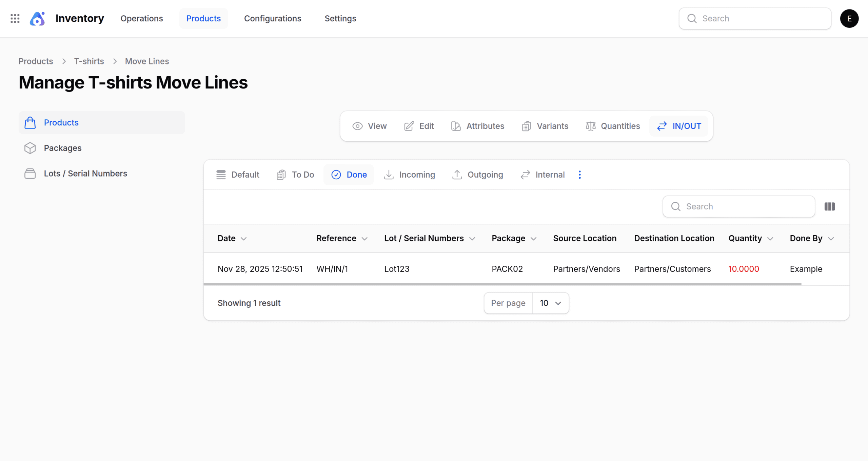Expand the Per page dropdown
This screenshot has width=868, height=461.
click(550, 303)
